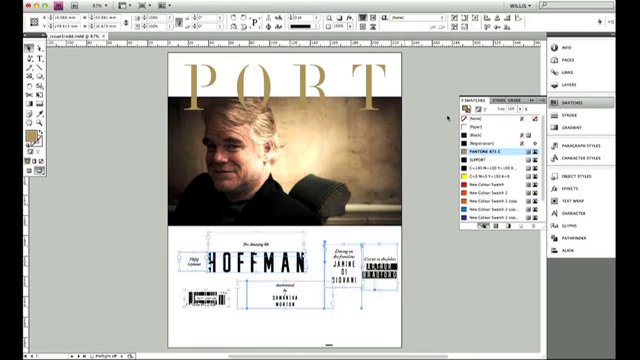Viewport: 640px width, 360px height.
Task: Click the gold Fill colour box in toolbox
Action: 31,136
